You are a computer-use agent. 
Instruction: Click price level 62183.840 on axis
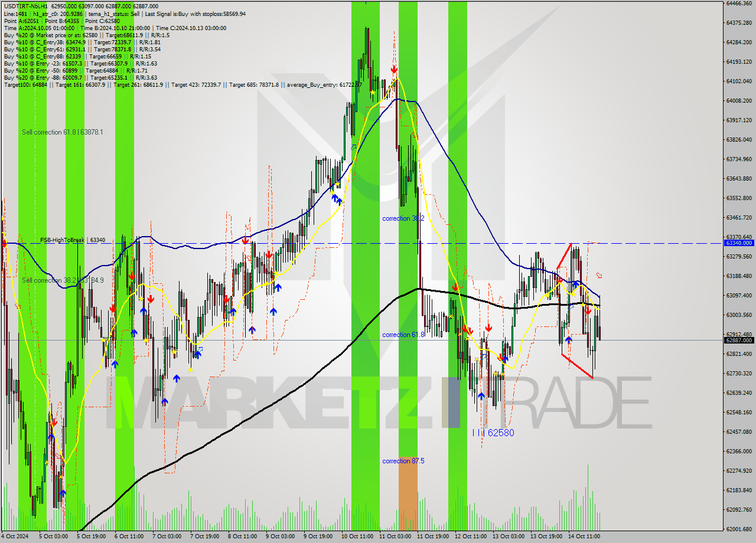point(738,490)
